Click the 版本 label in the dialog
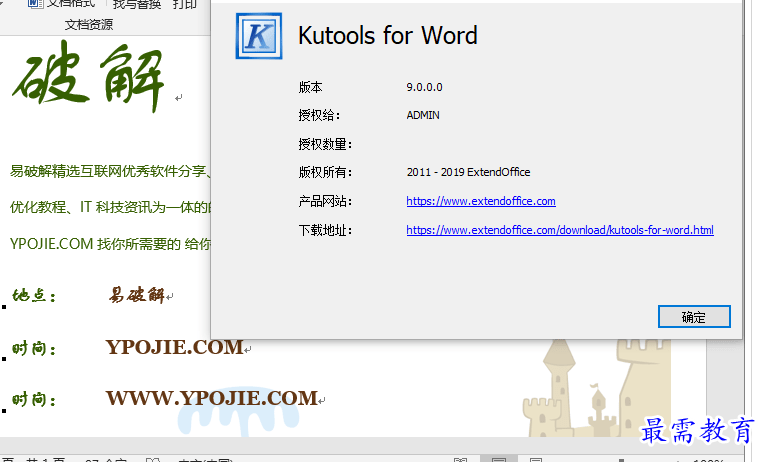 tap(310, 87)
